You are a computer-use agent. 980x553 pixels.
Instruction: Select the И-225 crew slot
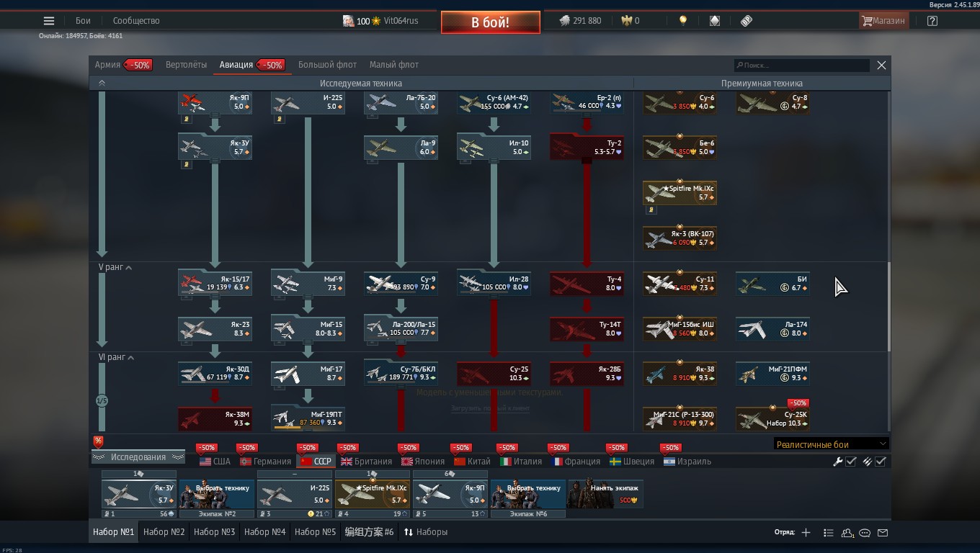click(295, 494)
